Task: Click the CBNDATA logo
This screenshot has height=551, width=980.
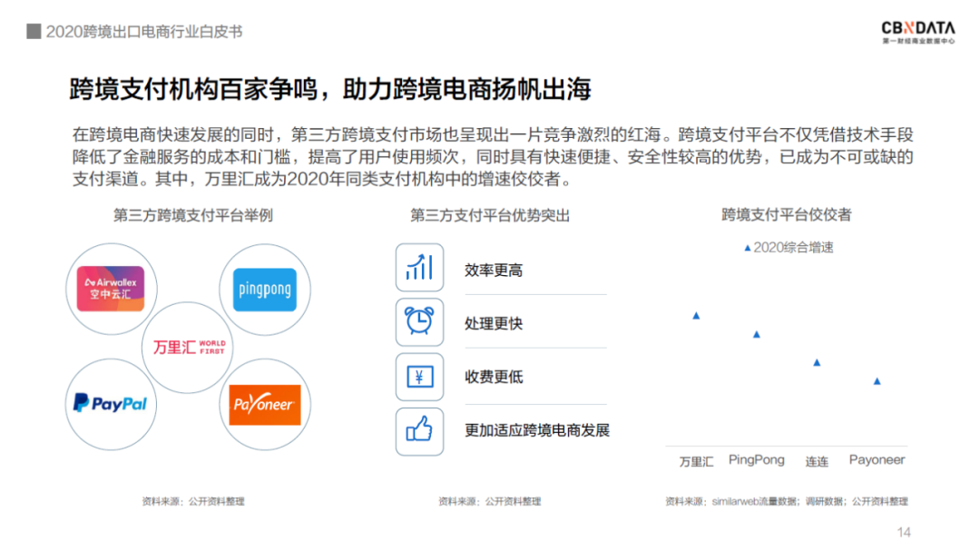Action: pos(918,32)
